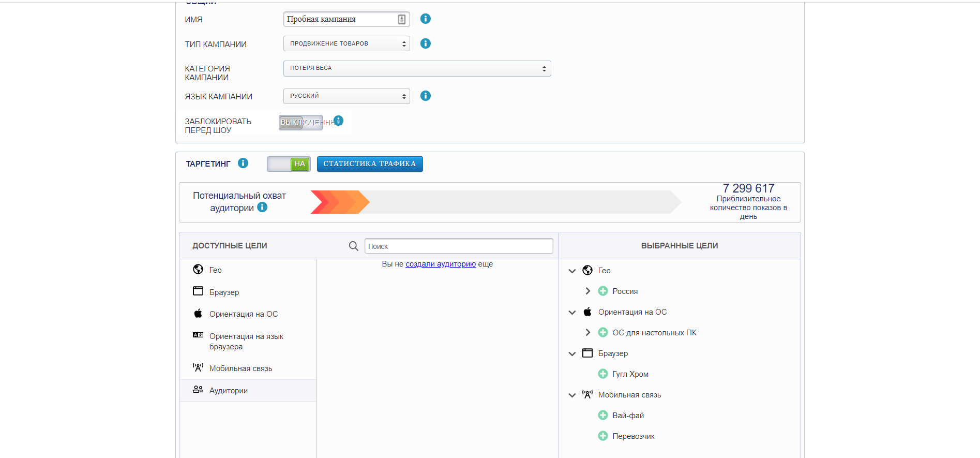Toggle the Таргетинг switch off

[289, 164]
